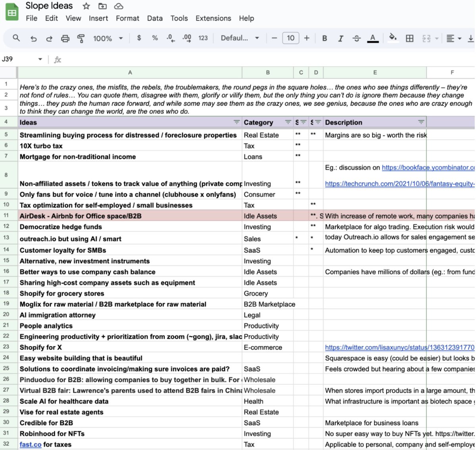
Task: Open the Help menu
Action: pos(246,18)
